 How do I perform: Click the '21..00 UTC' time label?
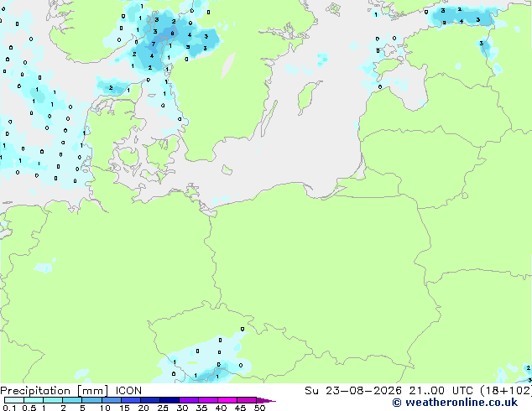[x=441, y=391]
